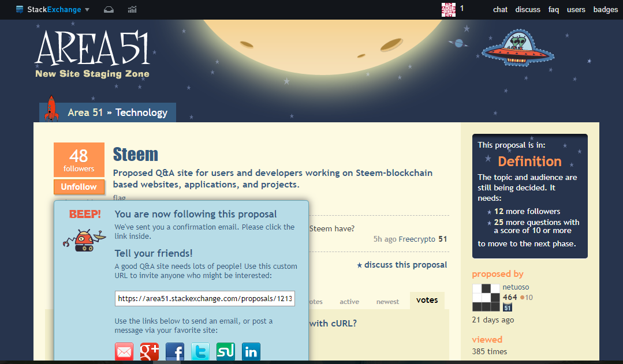The image size is (623, 364).
Task: Open the Technology breadcrumb link
Action: [x=141, y=112]
